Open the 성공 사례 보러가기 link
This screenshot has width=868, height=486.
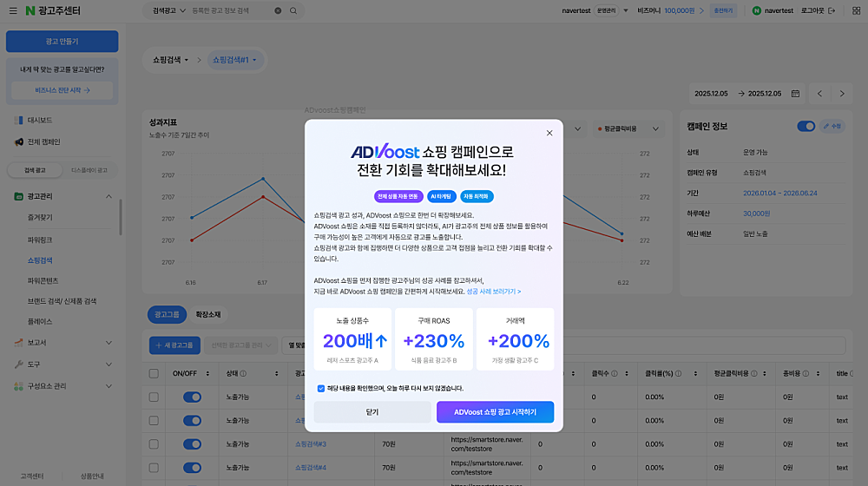[493, 291]
